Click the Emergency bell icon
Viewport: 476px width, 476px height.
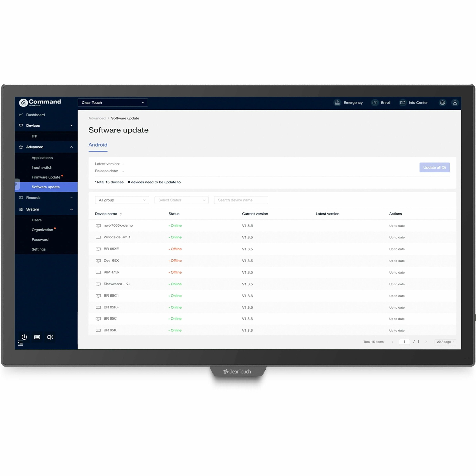click(337, 103)
